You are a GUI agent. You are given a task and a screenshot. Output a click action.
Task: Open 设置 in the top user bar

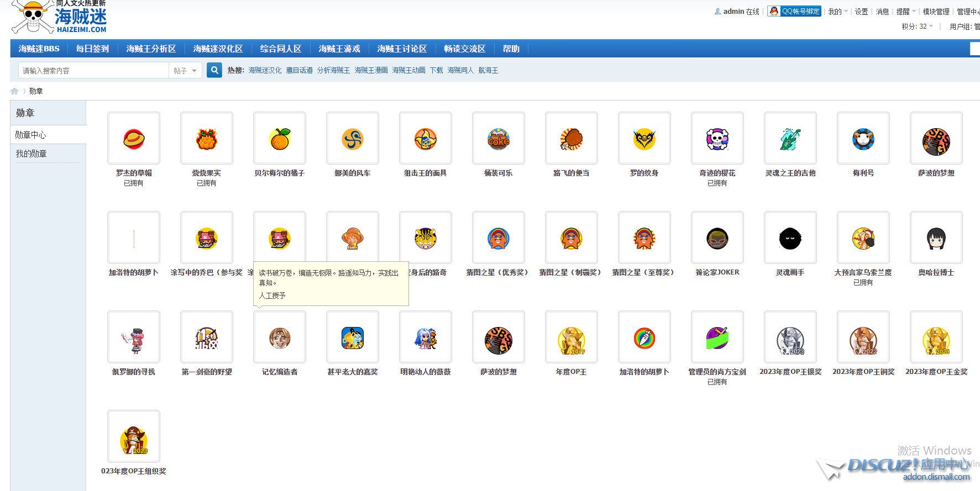pyautogui.click(x=861, y=12)
